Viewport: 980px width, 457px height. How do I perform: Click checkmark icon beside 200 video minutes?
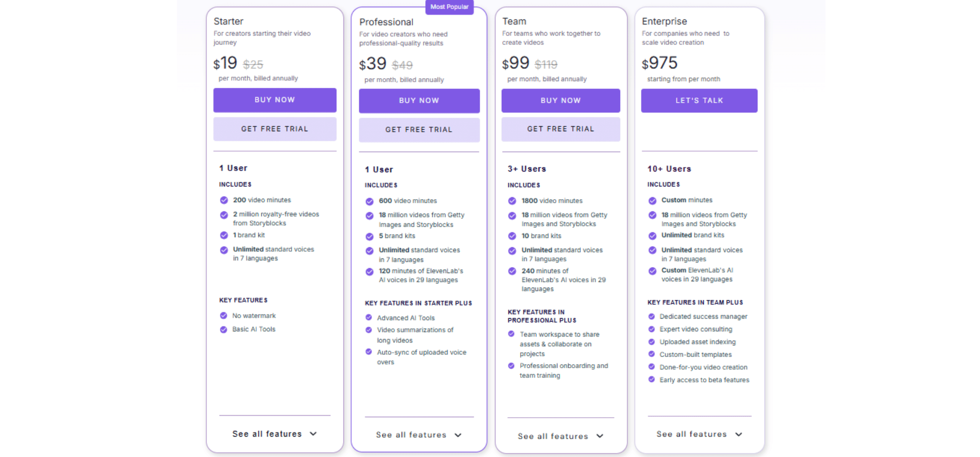coord(224,200)
